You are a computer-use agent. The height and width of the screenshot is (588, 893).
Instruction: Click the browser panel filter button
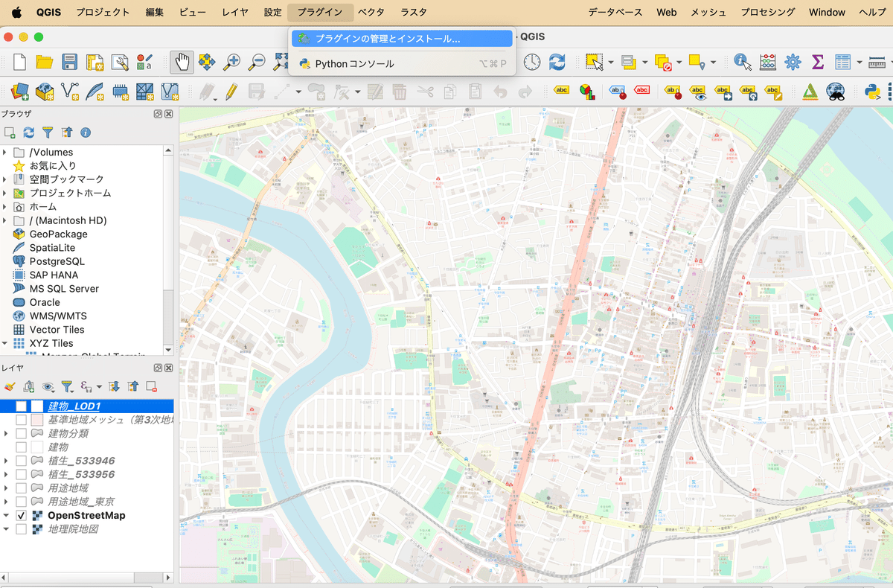47,132
